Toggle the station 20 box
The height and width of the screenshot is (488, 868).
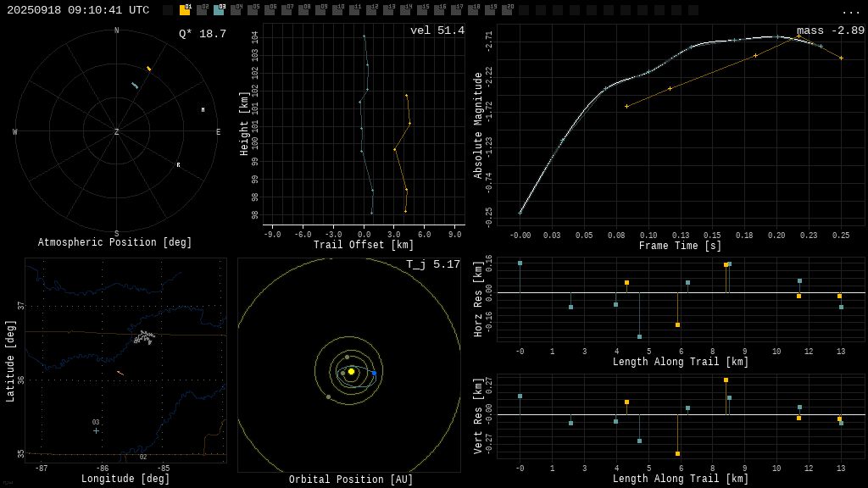coord(507,10)
